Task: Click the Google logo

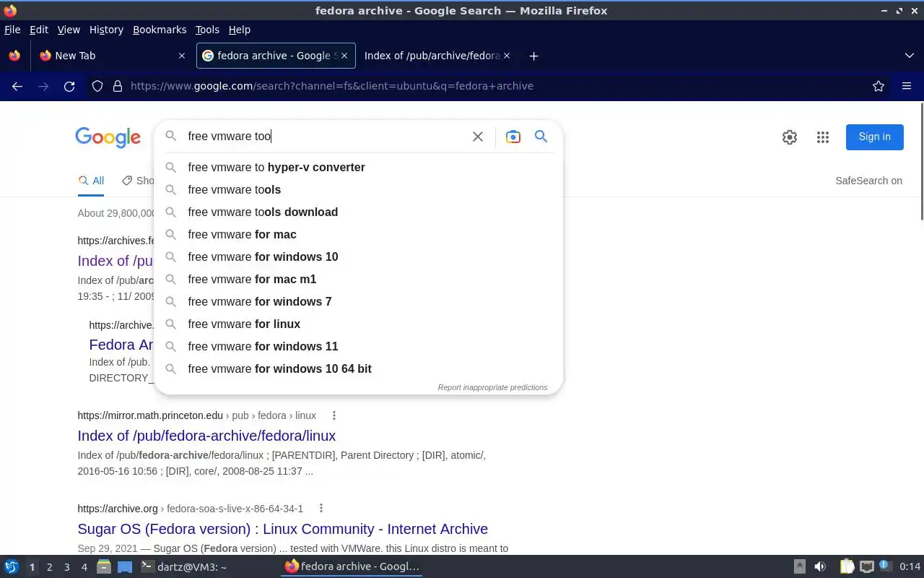Action: coord(108,137)
